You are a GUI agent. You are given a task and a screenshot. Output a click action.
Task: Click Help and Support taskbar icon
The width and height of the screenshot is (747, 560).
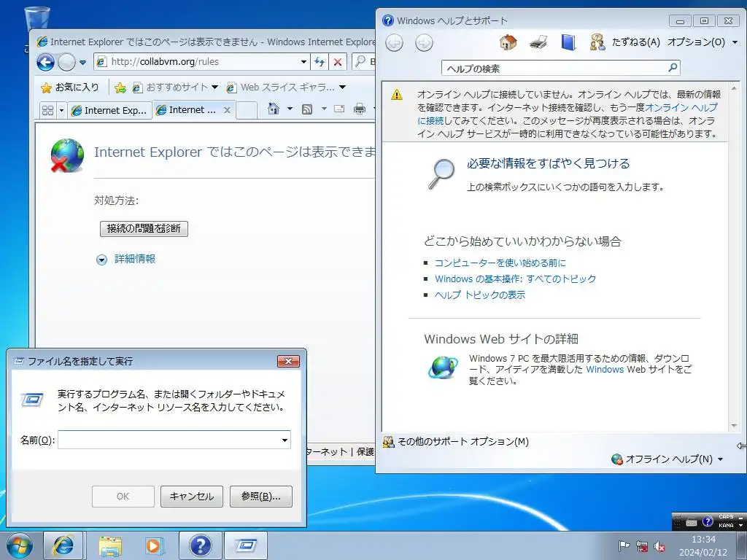point(200,545)
